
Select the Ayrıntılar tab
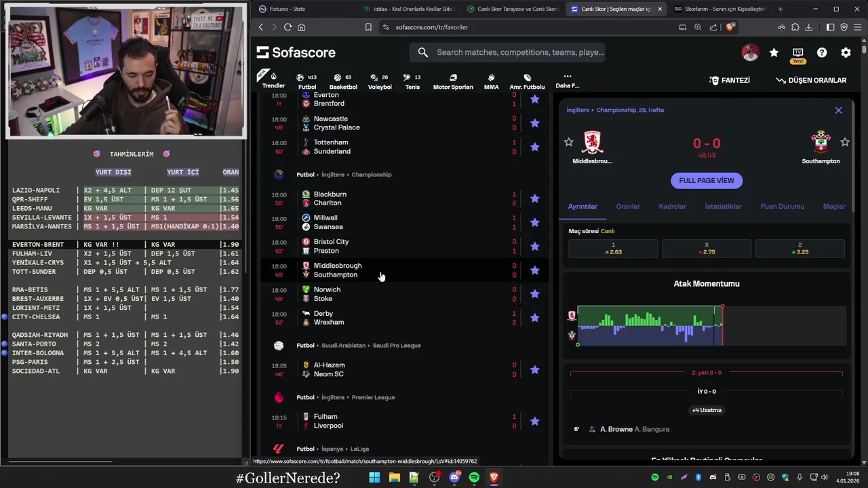pos(583,206)
